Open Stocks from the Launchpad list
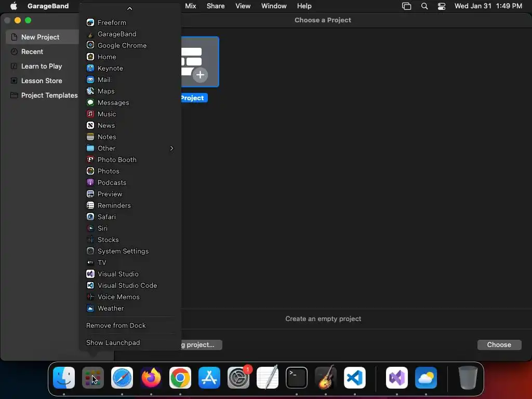This screenshot has height=399, width=532. click(x=130, y=240)
